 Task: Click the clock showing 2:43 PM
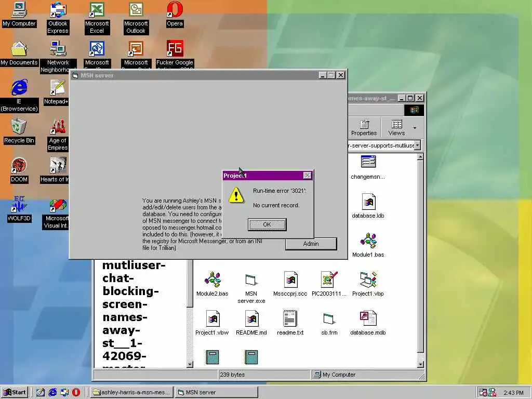513,393
